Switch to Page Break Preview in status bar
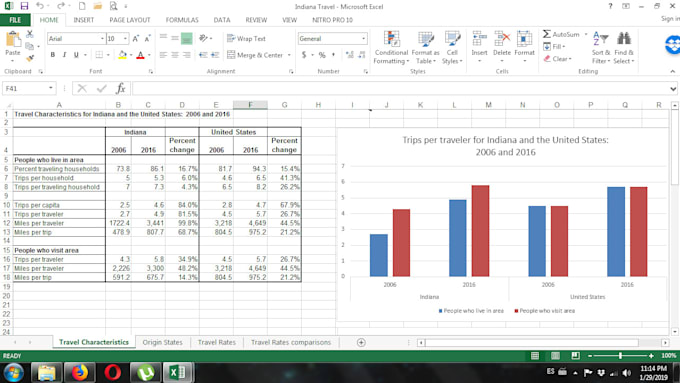Image resolution: width=680 pixels, height=383 pixels. tap(575, 356)
